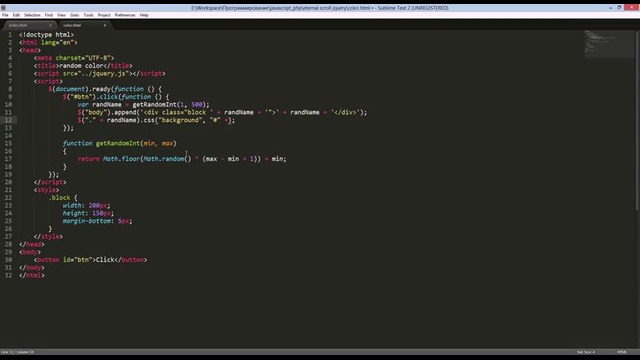Open the View menu

[x=61, y=15]
